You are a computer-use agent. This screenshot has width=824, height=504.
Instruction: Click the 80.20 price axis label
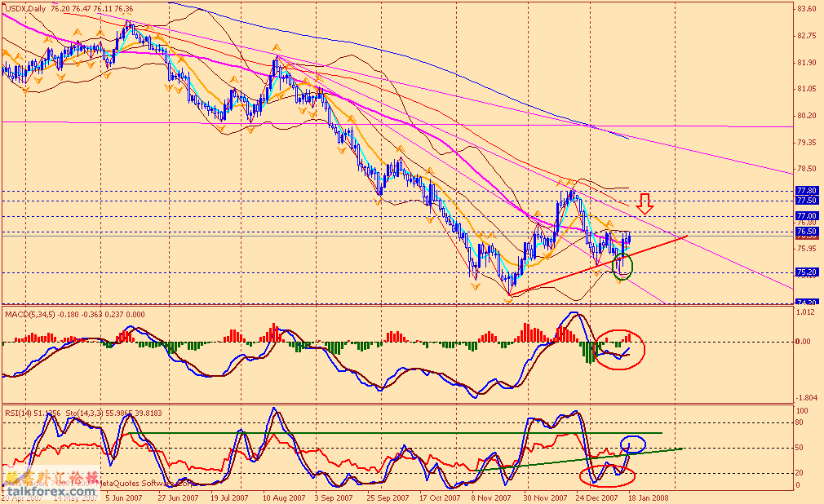pos(807,116)
